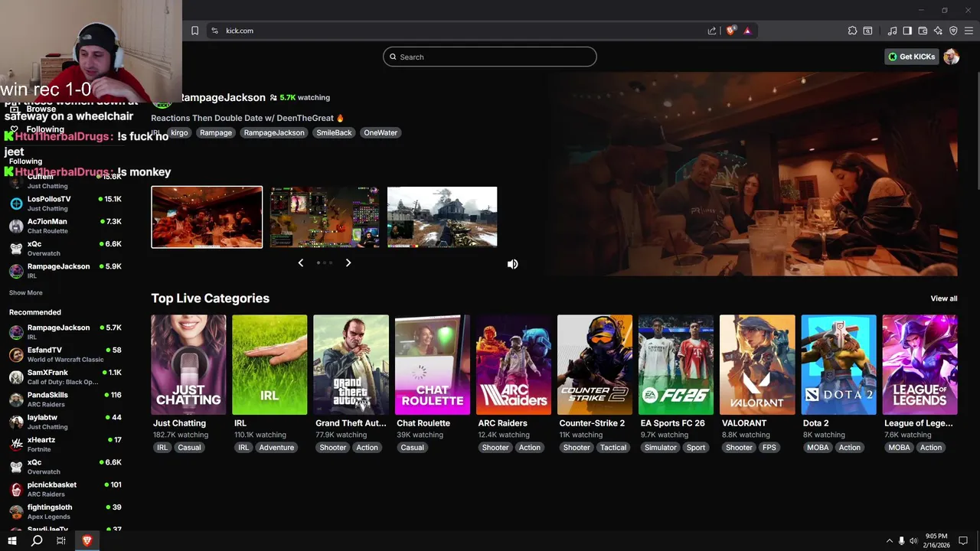Click the xQc avatar in the Following list

[16, 249]
